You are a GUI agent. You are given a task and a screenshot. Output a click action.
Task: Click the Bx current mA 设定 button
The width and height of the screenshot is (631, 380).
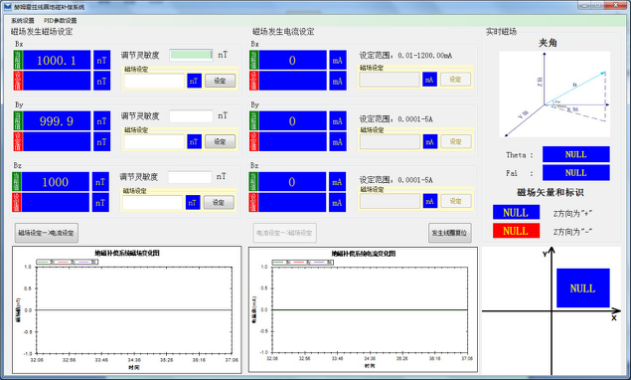point(455,80)
